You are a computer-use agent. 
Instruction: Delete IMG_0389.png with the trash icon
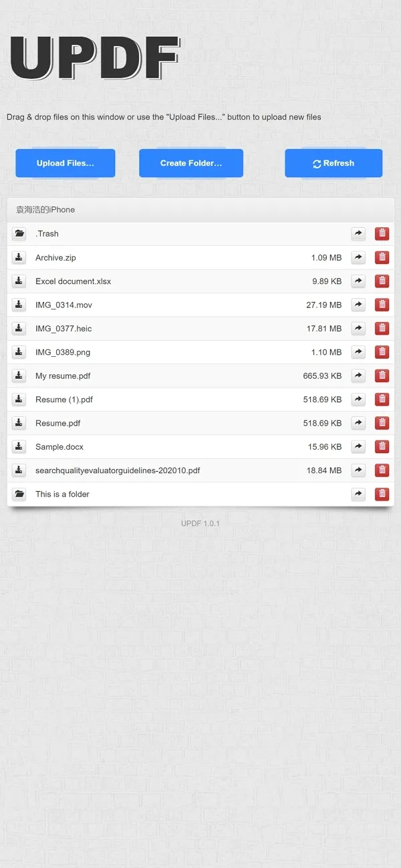coord(382,352)
